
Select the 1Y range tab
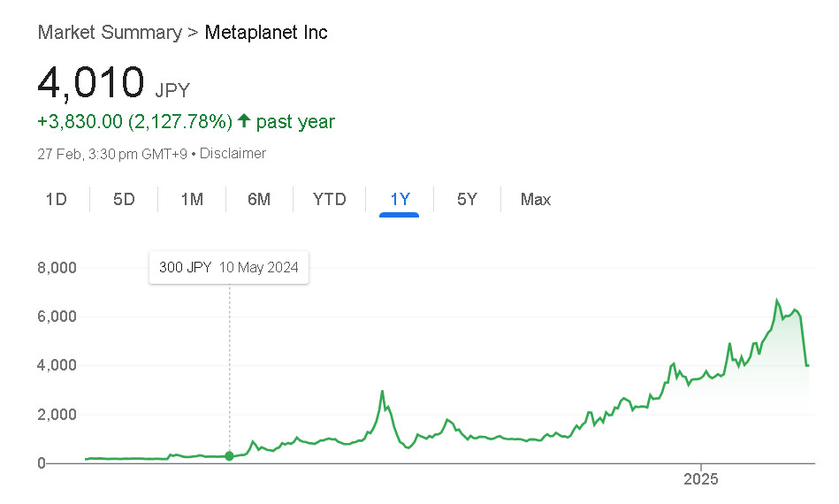pyautogui.click(x=400, y=199)
